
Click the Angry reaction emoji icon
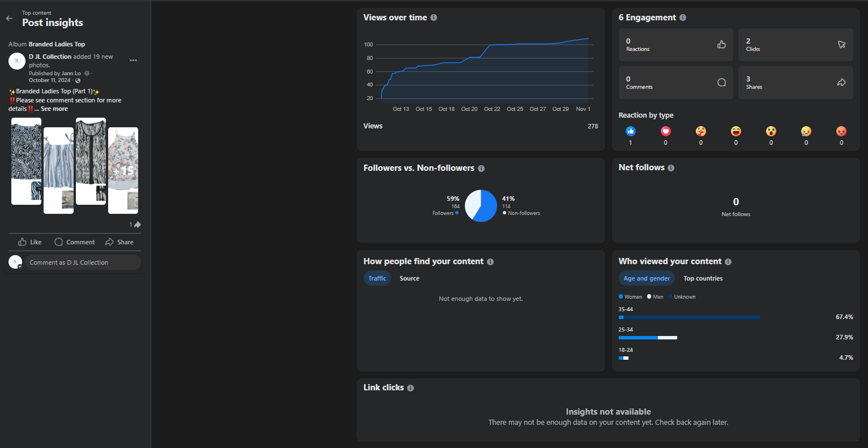pos(841,131)
